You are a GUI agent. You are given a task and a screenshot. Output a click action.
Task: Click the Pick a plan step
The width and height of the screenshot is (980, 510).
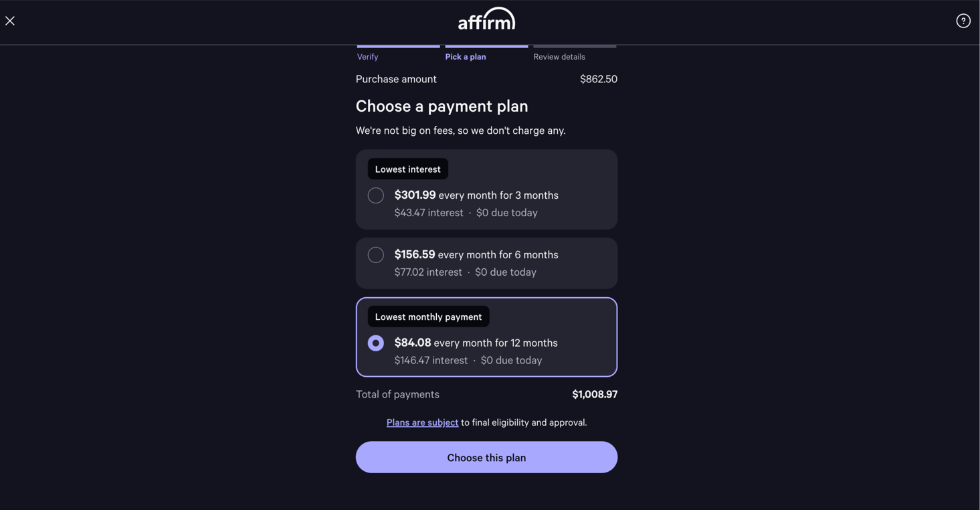point(466,57)
